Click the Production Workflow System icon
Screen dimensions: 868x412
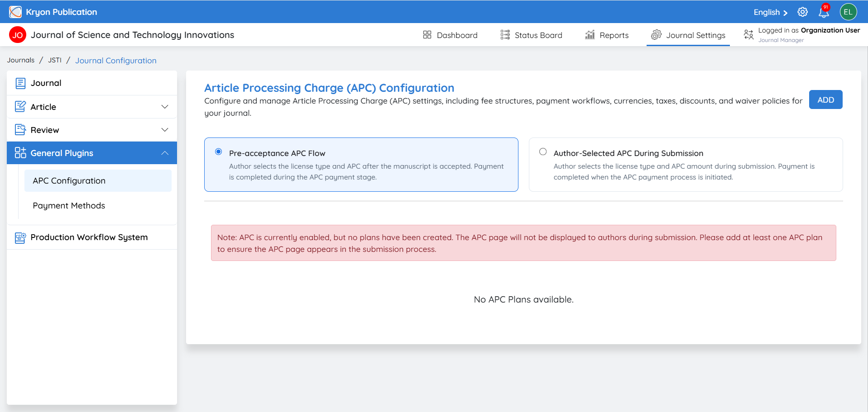(x=20, y=237)
